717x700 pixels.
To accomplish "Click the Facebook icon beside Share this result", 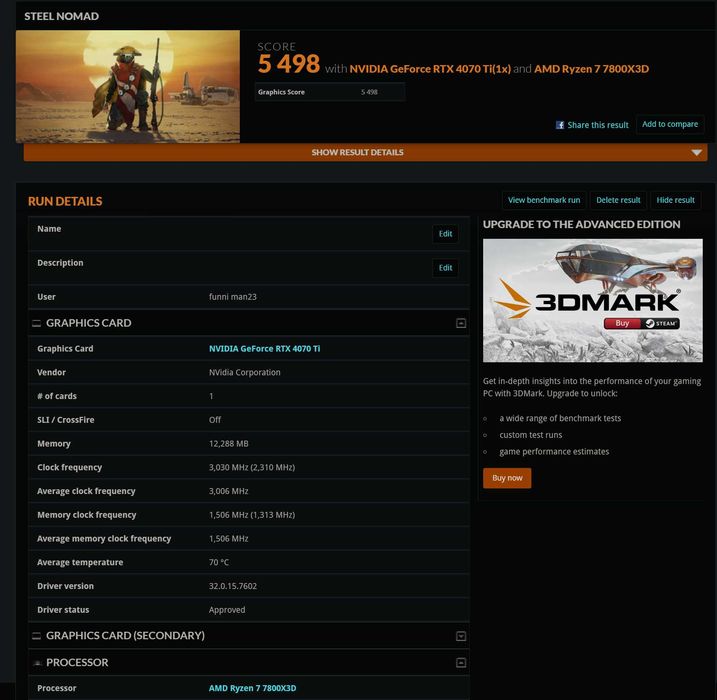I will [560, 125].
